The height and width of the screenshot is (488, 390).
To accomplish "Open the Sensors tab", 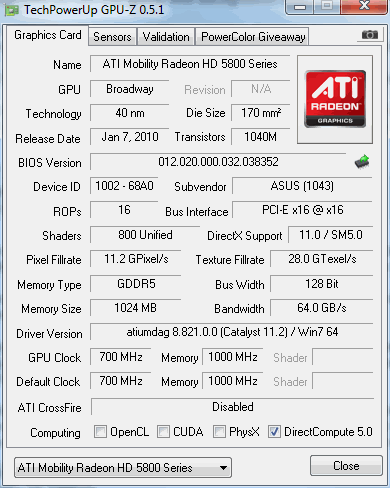I will pos(112,37).
